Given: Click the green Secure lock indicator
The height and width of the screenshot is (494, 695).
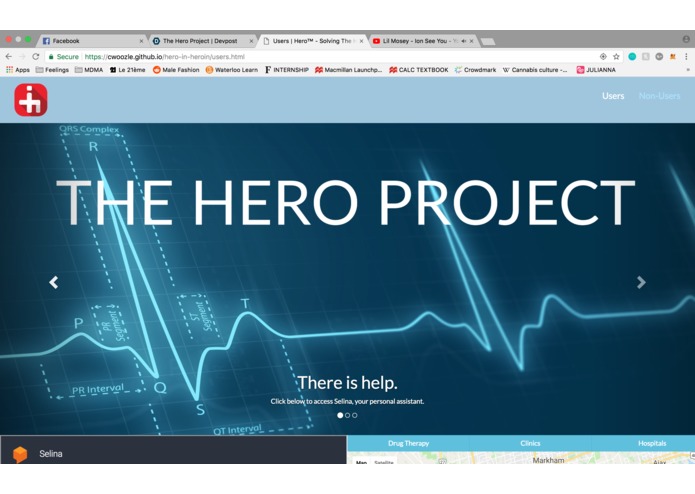Looking at the screenshot, I should tap(63, 57).
